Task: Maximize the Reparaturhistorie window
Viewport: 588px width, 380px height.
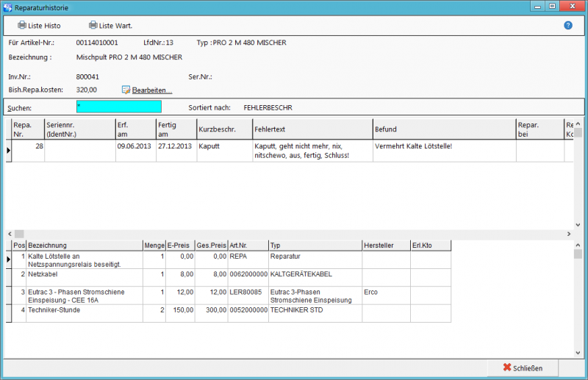Action: pyautogui.click(x=552, y=6)
